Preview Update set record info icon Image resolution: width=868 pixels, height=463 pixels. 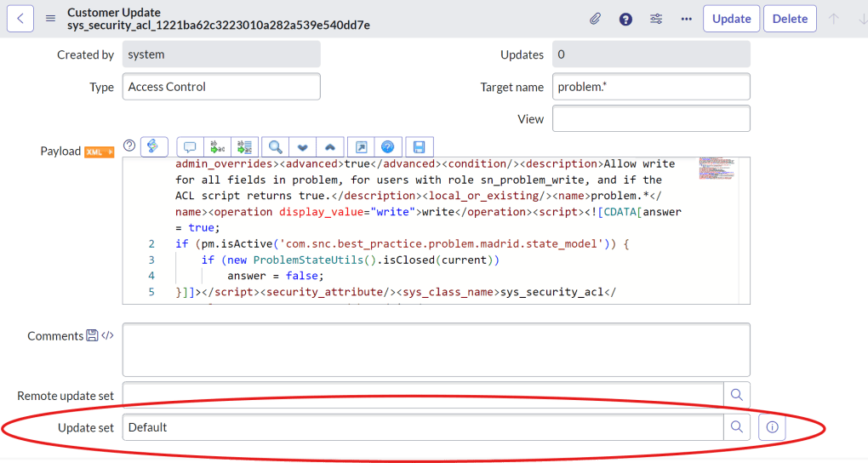tap(772, 427)
